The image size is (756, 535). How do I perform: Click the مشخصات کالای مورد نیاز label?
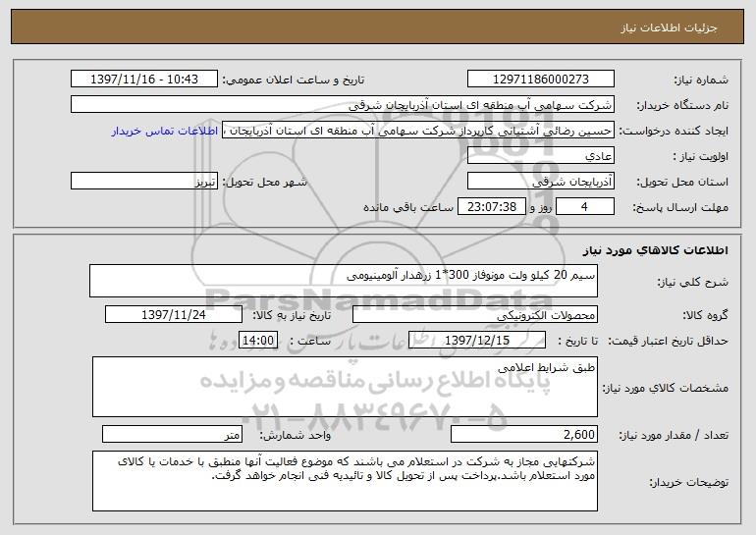pos(666,388)
